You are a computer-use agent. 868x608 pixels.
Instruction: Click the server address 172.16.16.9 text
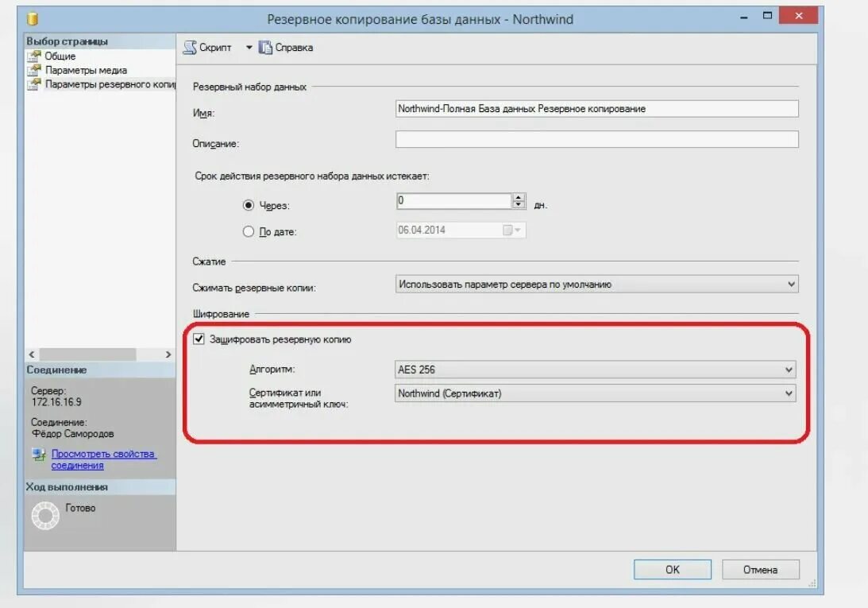[56, 402]
